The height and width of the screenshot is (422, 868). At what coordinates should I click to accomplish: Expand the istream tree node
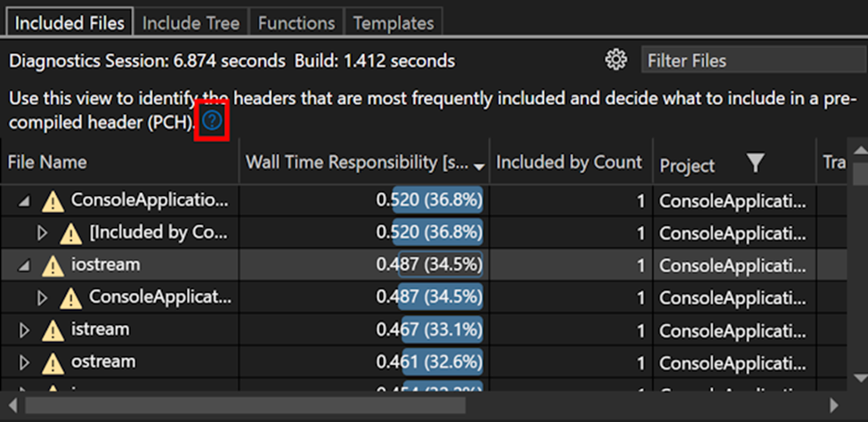(24, 331)
